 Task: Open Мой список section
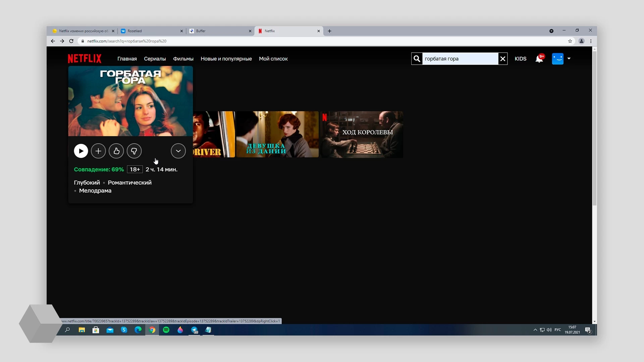click(x=273, y=59)
